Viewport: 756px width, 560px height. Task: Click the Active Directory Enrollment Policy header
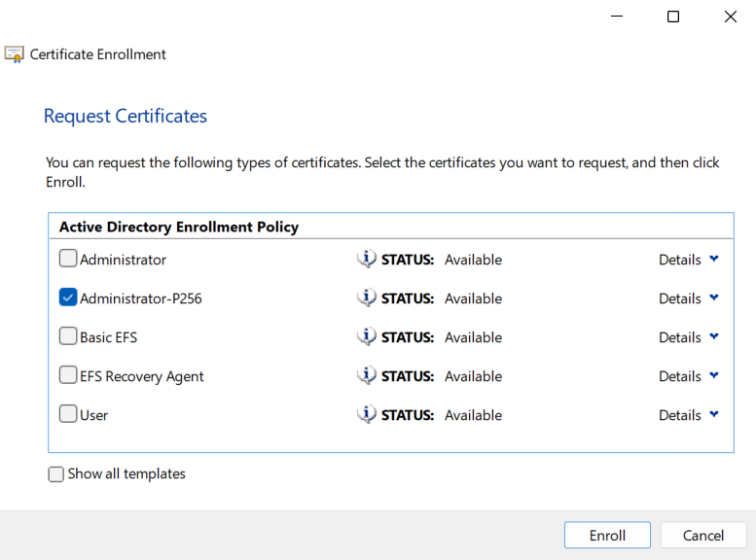click(179, 227)
